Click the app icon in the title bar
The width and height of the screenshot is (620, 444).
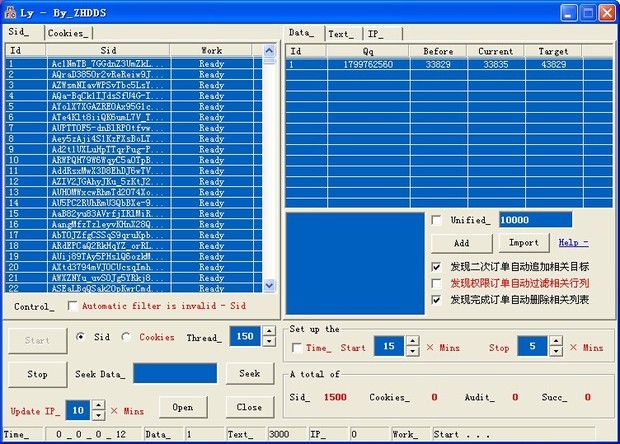[11, 11]
